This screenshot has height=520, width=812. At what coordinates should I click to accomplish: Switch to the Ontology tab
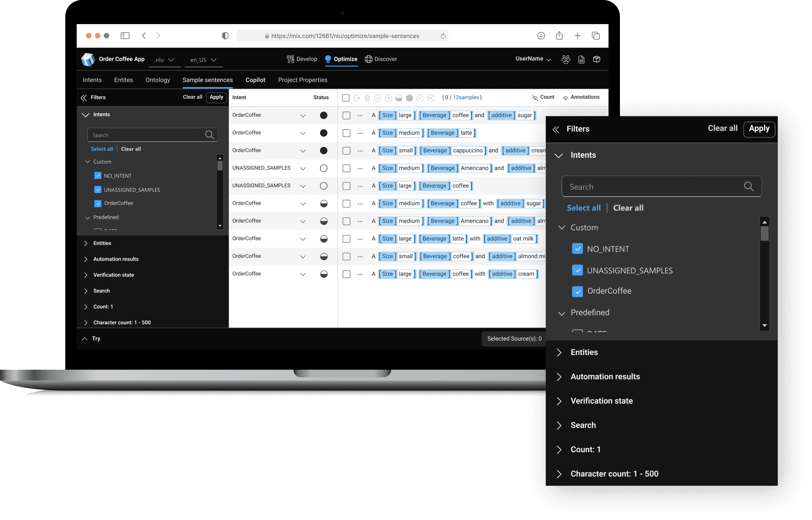point(158,80)
